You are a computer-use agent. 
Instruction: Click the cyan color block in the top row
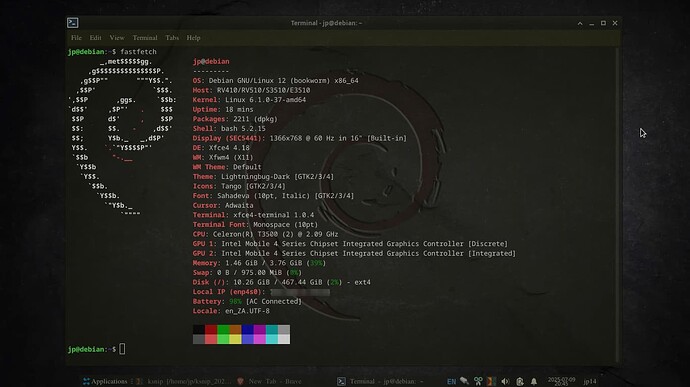[x=272, y=329]
